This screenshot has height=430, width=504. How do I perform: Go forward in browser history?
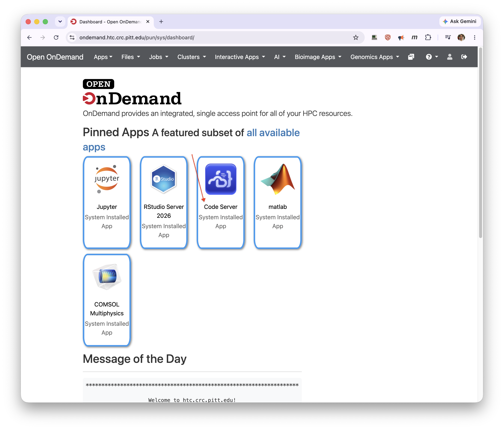pyautogui.click(x=43, y=37)
